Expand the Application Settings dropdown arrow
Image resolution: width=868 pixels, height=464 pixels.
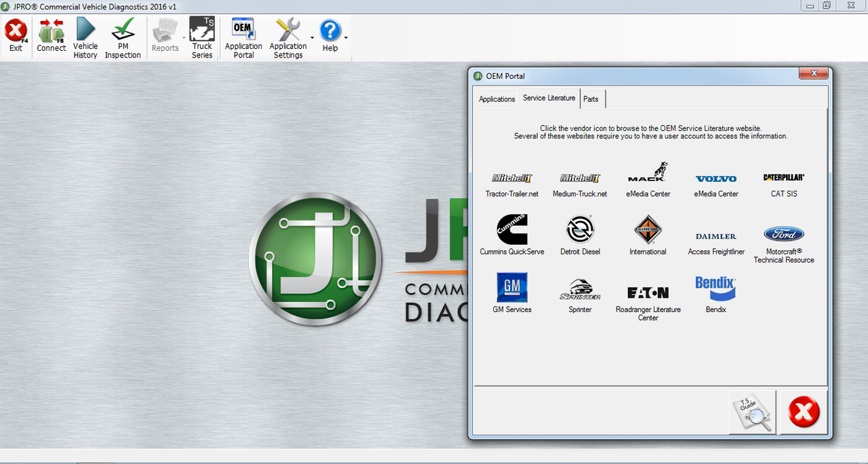312,38
